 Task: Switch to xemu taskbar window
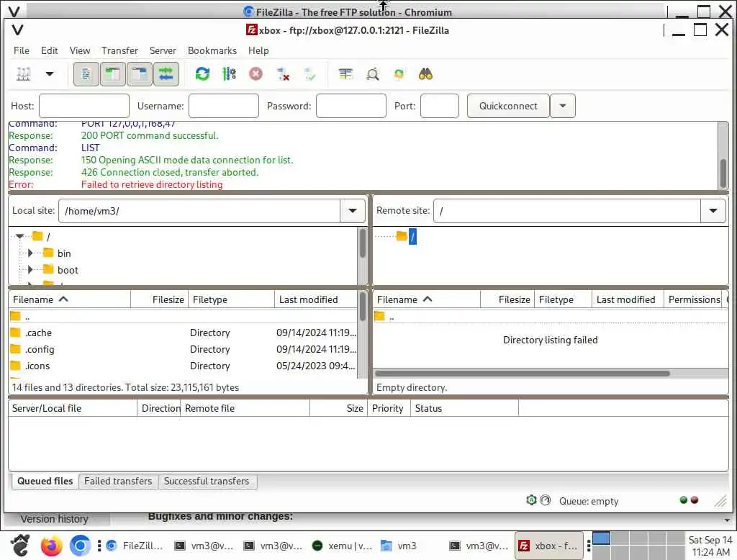tap(342, 546)
